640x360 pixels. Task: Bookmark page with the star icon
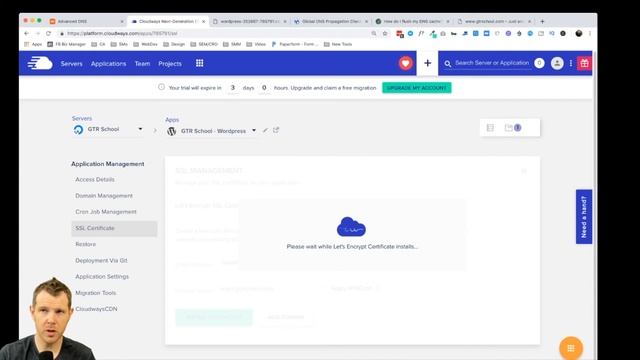(x=385, y=33)
